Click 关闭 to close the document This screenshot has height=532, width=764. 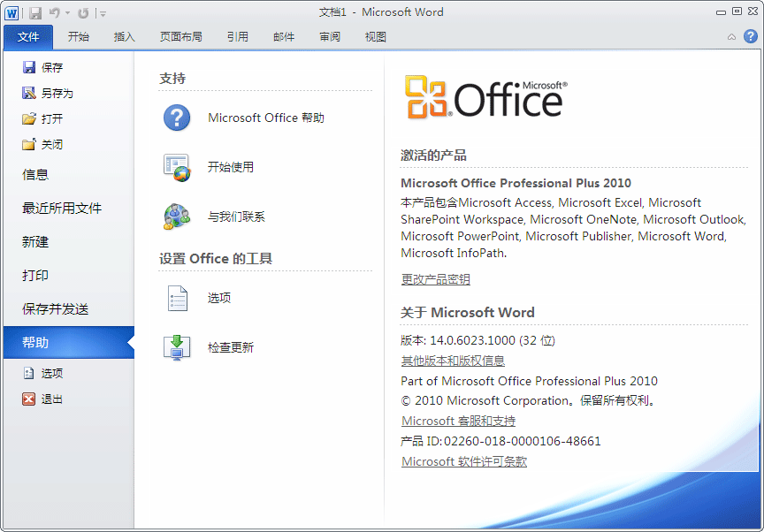pos(51,144)
